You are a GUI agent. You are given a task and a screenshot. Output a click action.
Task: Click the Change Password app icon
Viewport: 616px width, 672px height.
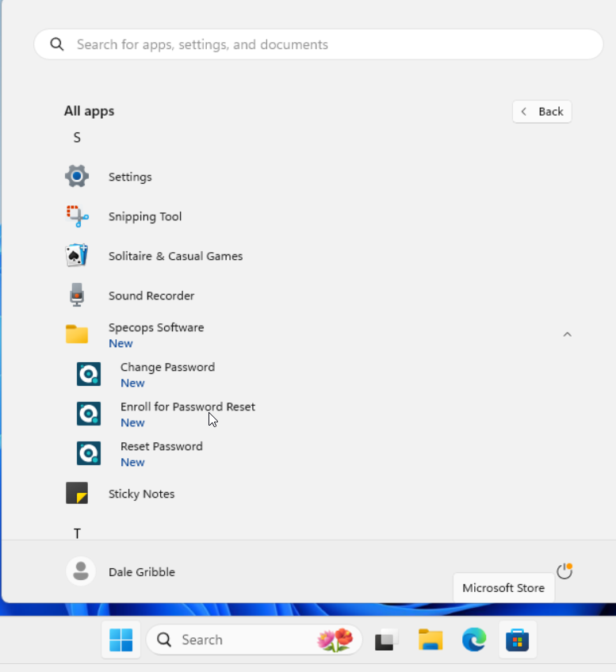tap(89, 374)
